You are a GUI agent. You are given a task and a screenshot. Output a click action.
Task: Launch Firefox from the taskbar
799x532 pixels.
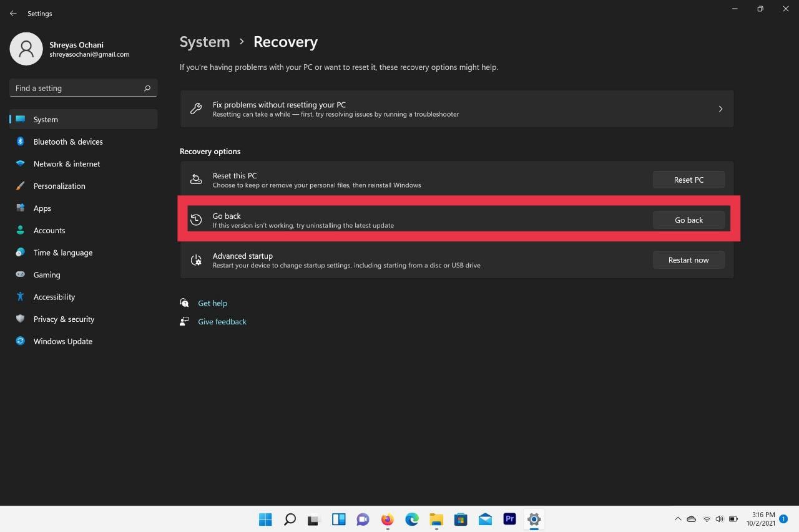pyautogui.click(x=387, y=519)
